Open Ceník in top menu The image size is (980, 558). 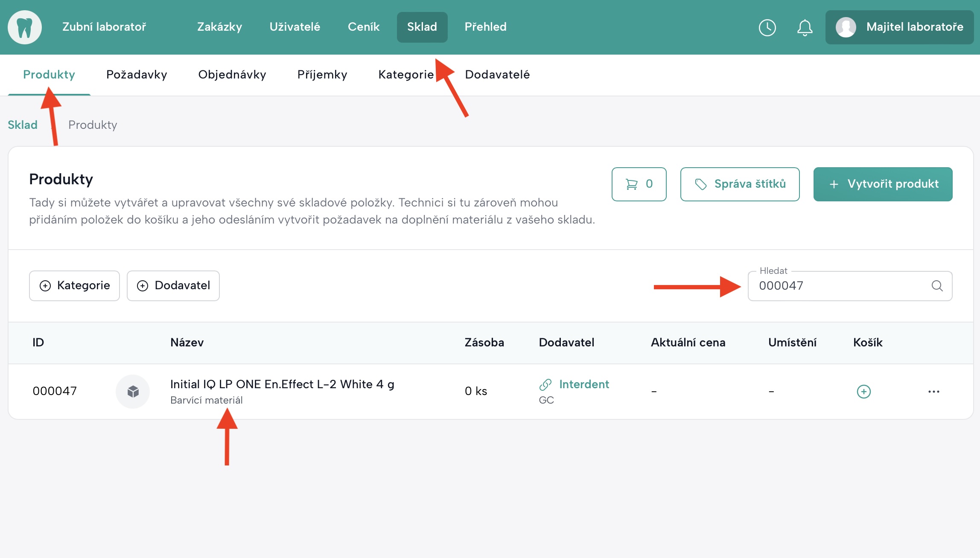click(363, 27)
